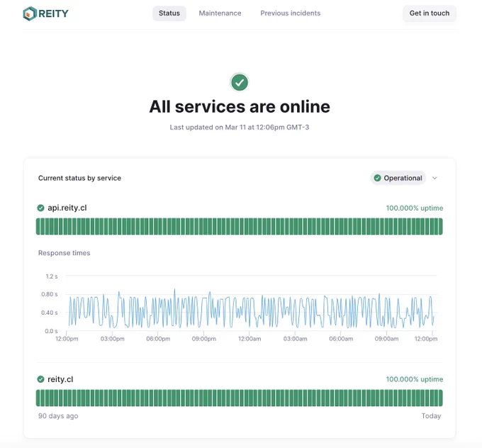Collapse the status section with the chevron
This screenshot has width=482, height=448.
click(x=435, y=178)
